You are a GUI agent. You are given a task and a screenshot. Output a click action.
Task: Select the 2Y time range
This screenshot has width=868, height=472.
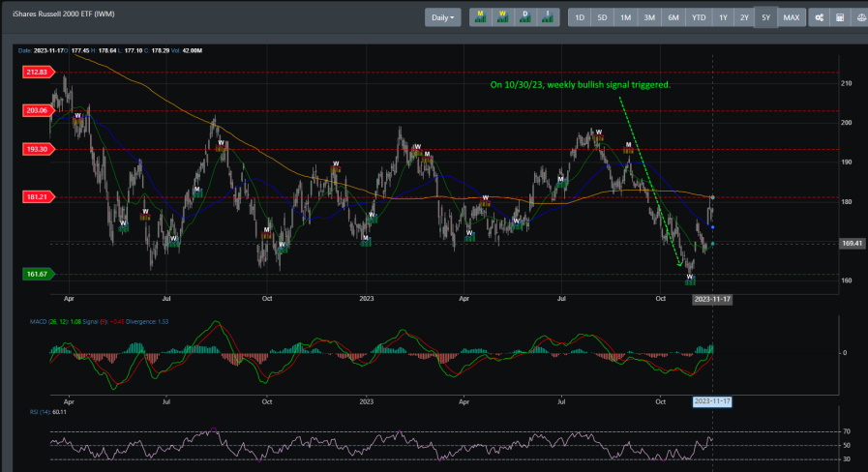click(744, 17)
